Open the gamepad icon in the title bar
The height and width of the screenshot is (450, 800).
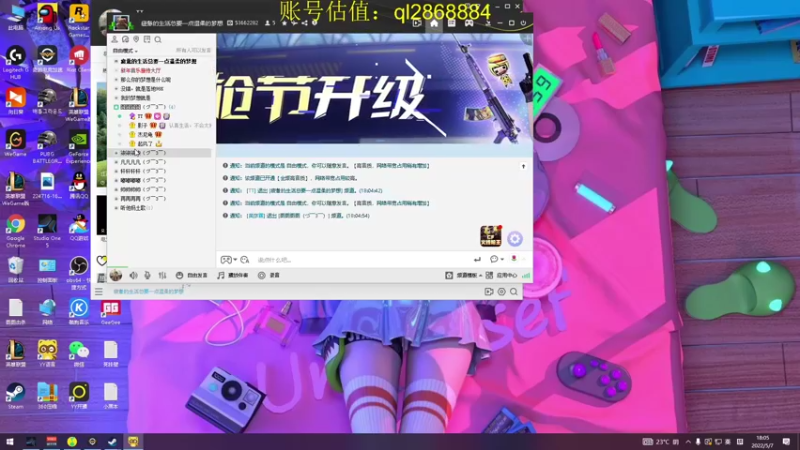[469, 23]
